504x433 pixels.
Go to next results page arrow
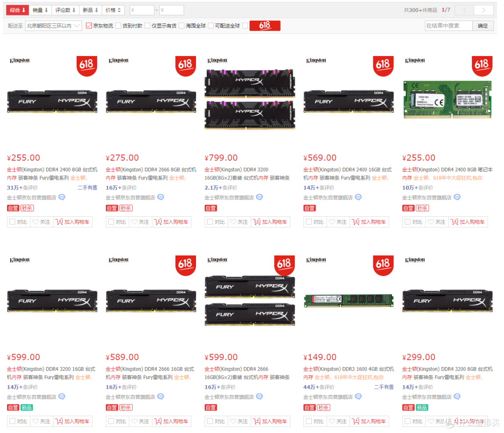484,10
